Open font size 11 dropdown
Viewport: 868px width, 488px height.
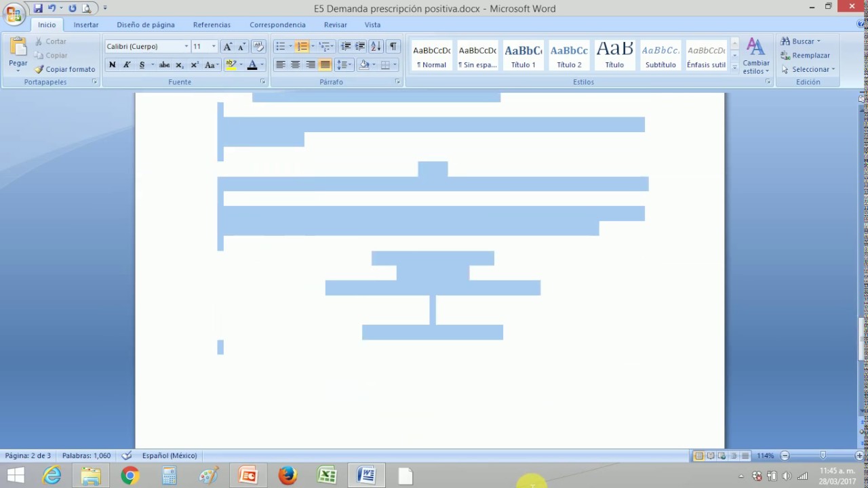[x=214, y=46]
